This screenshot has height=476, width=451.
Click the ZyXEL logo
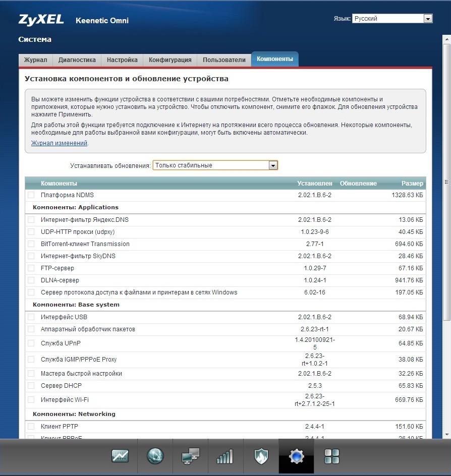click(41, 20)
